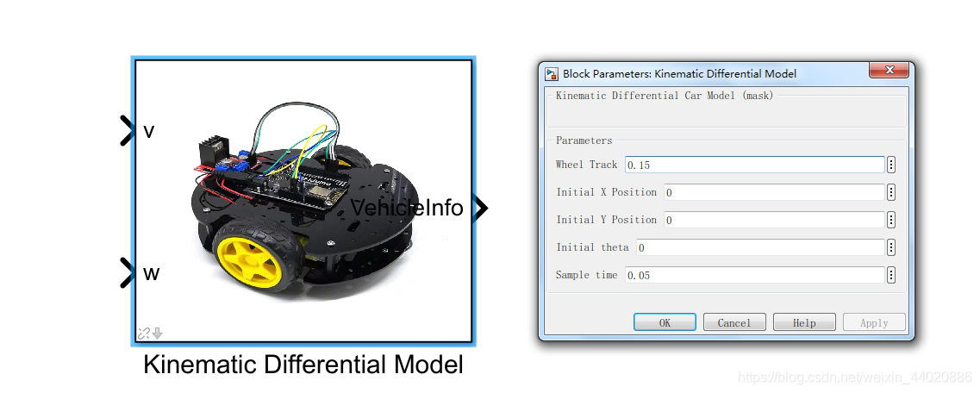The height and width of the screenshot is (393, 980).
Task: Click the Help button
Action: click(x=804, y=322)
